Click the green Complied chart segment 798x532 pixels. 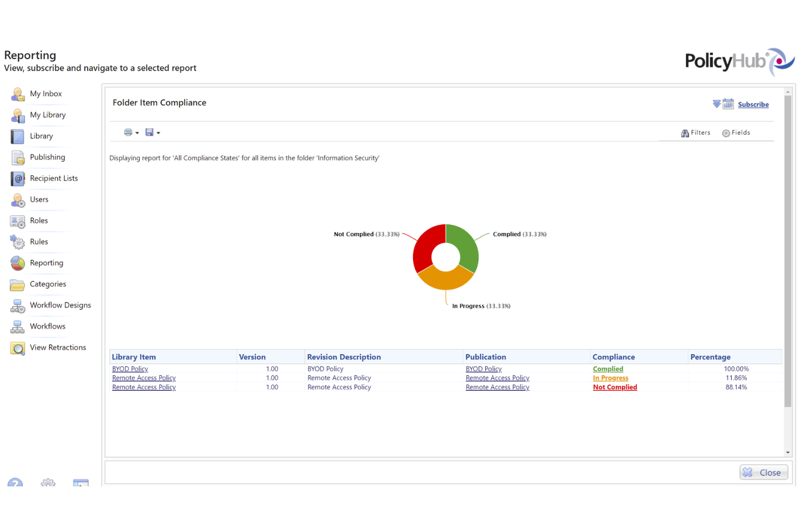465,246
